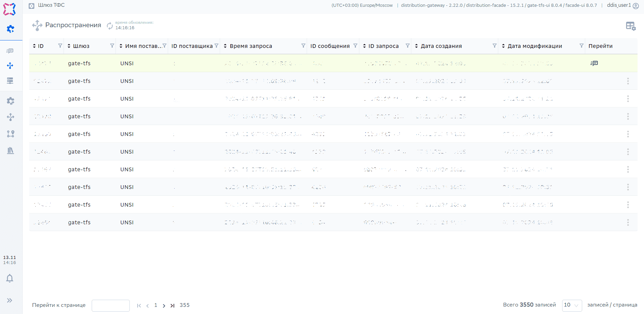Image resolution: width=644 pixels, height=314 pixels.
Task: Open filter for the Шлюз column
Action: 112,46
